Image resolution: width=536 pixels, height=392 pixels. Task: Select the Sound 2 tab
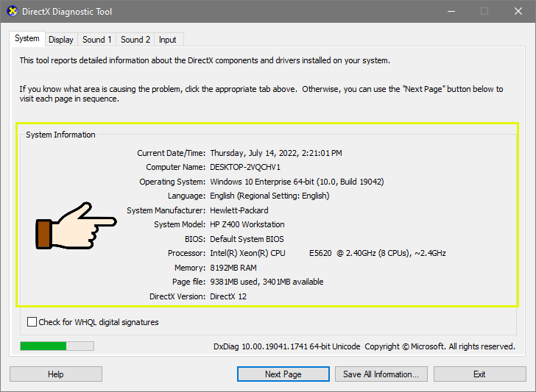(x=135, y=40)
